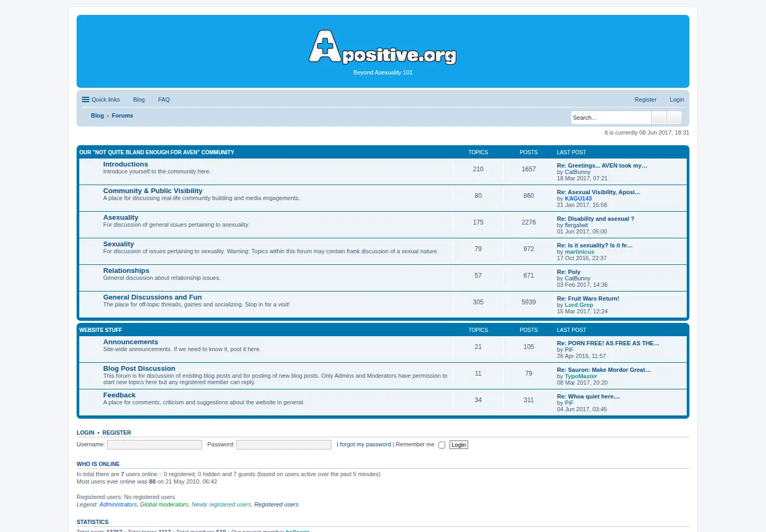This screenshot has width=766, height=532.
Task: Click the REGISTER link beside the LOGIN heading
Action: [x=116, y=433]
